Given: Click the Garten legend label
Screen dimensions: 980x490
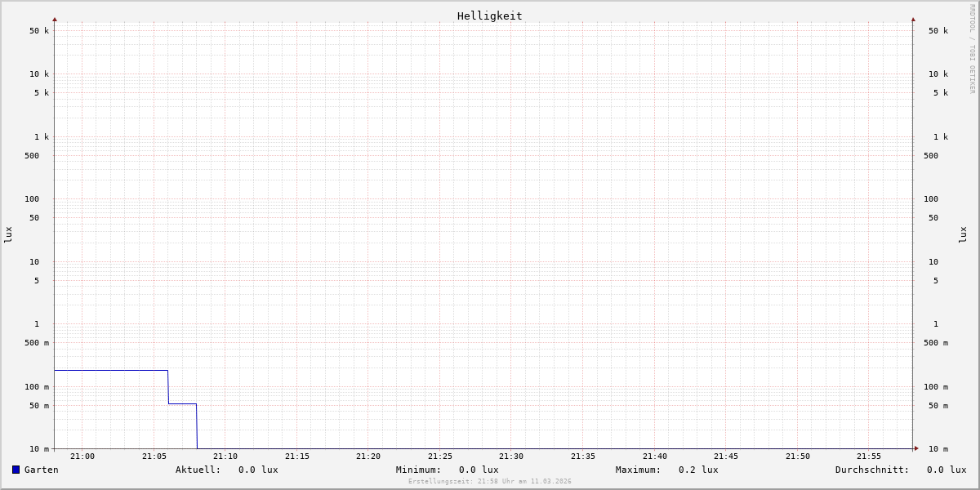Looking at the screenshot, I should pos(41,470).
